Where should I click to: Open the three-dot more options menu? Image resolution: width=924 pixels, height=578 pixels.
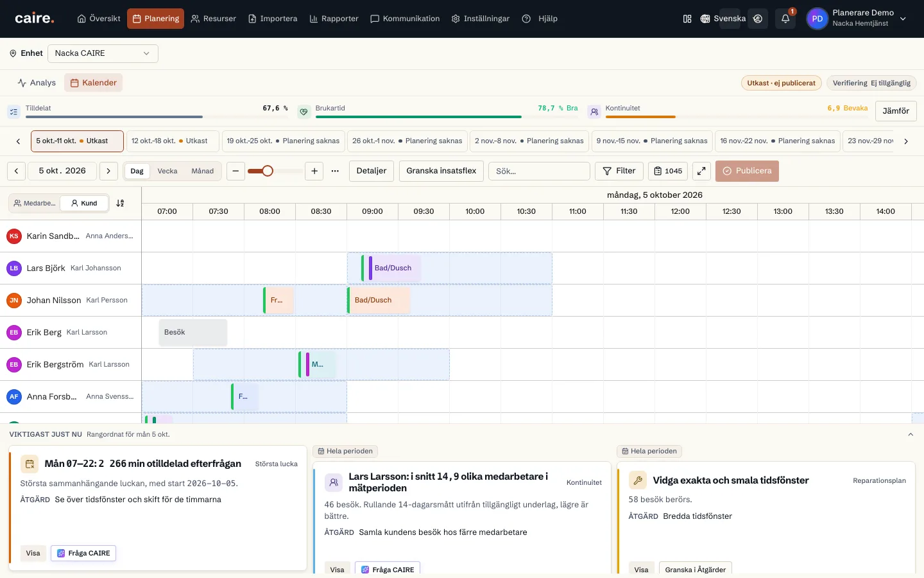click(335, 171)
